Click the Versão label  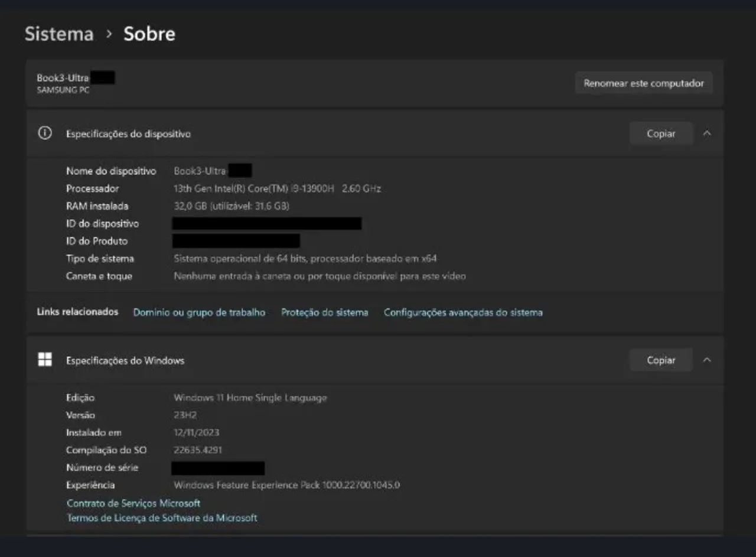point(80,415)
